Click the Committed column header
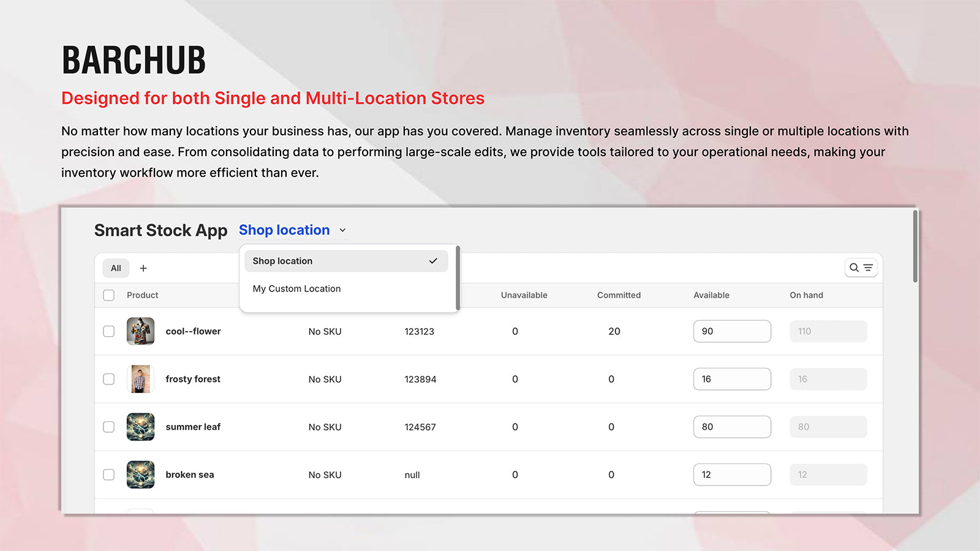980x551 pixels. pyautogui.click(x=619, y=294)
